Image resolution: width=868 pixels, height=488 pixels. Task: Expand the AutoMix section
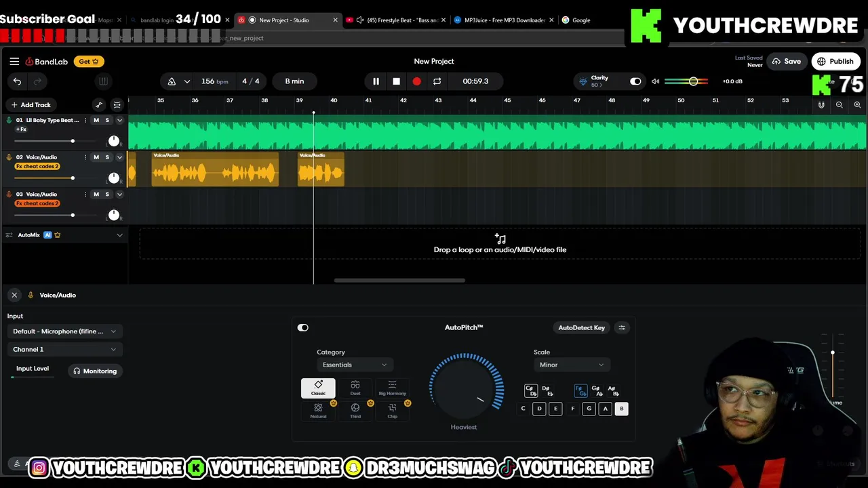(x=119, y=235)
